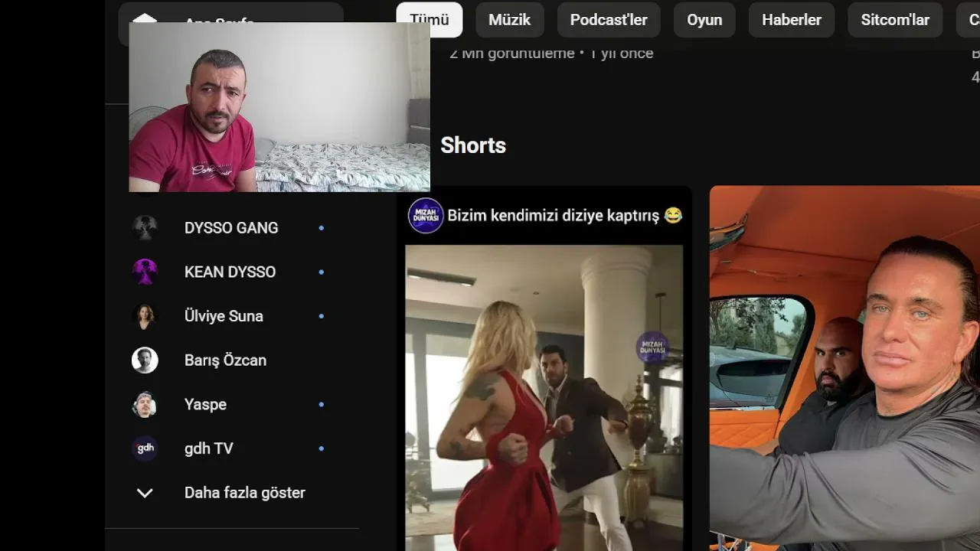Select the Tümü filter chip
Viewport: 980px width, 551px height.
430,20
